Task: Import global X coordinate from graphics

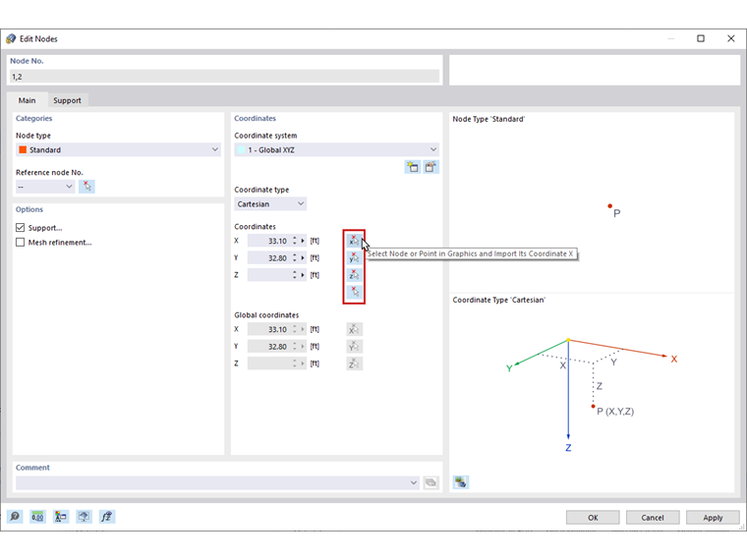Action: coord(354,329)
